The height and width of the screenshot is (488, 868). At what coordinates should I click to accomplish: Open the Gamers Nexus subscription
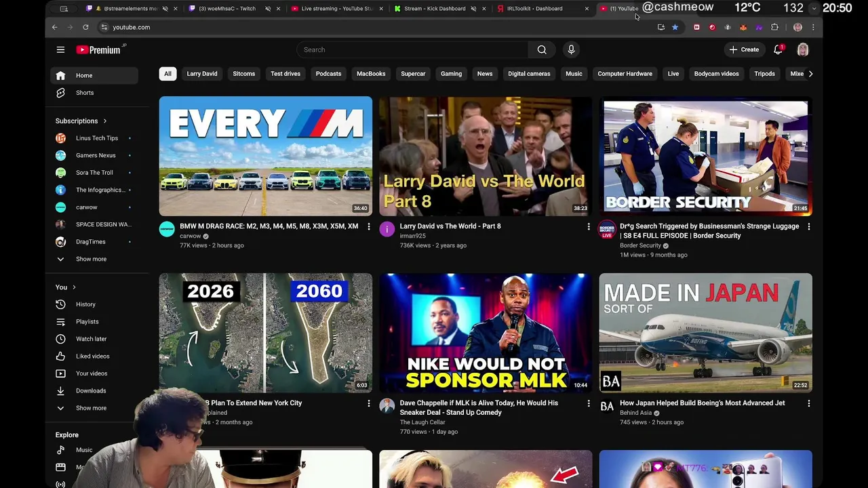[x=94, y=155]
